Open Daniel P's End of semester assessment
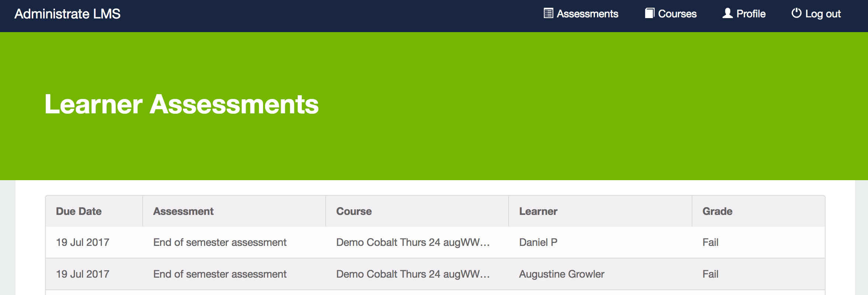Image resolution: width=868 pixels, height=295 pixels. coord(220,242)
